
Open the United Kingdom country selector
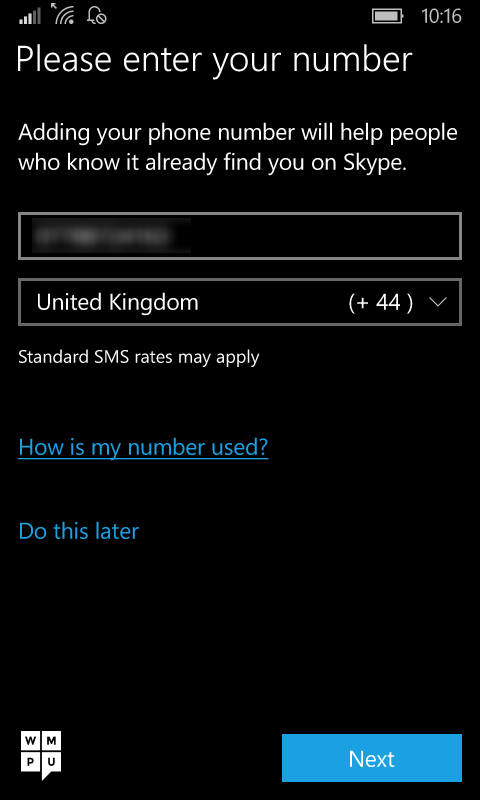pyautogui.click(x=240, y=302)
